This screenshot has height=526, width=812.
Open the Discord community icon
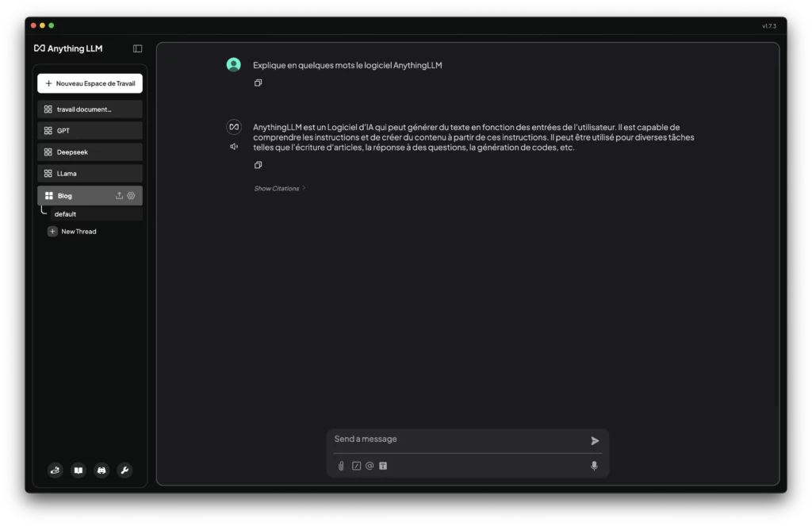(101, 470)
